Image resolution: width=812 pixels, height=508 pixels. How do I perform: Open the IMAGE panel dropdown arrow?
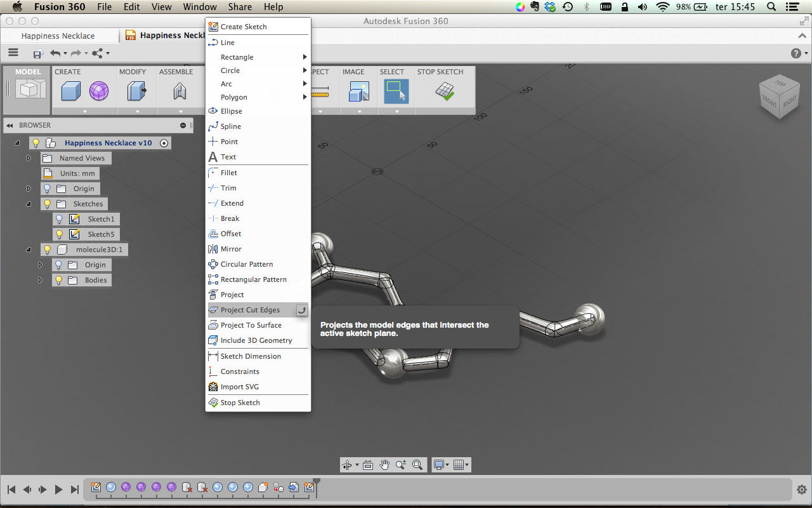[360, 111]
